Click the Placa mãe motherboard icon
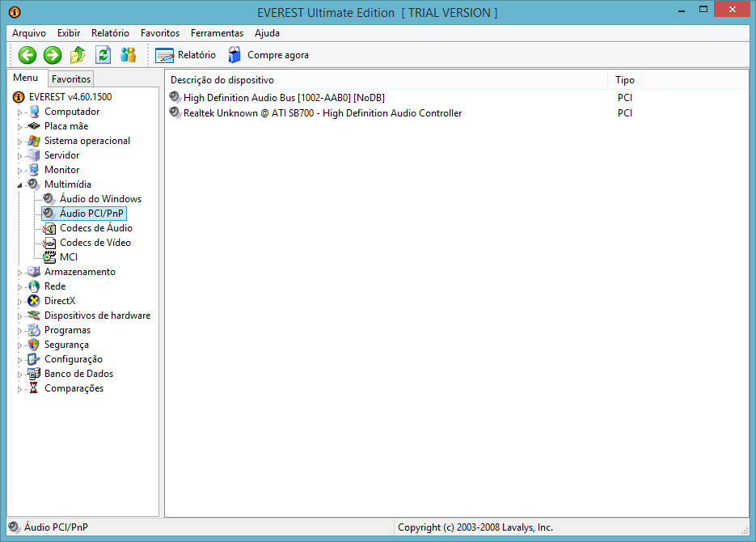756x542 pixels. 34,126
